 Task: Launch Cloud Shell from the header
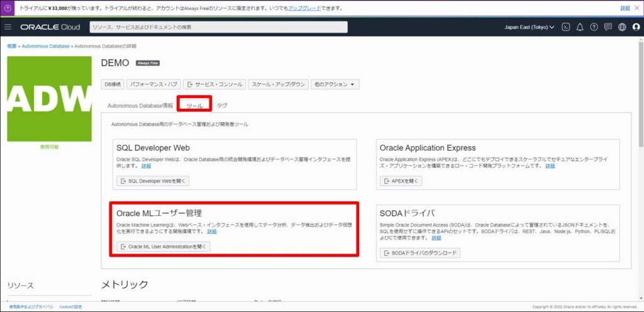(566, 27)
